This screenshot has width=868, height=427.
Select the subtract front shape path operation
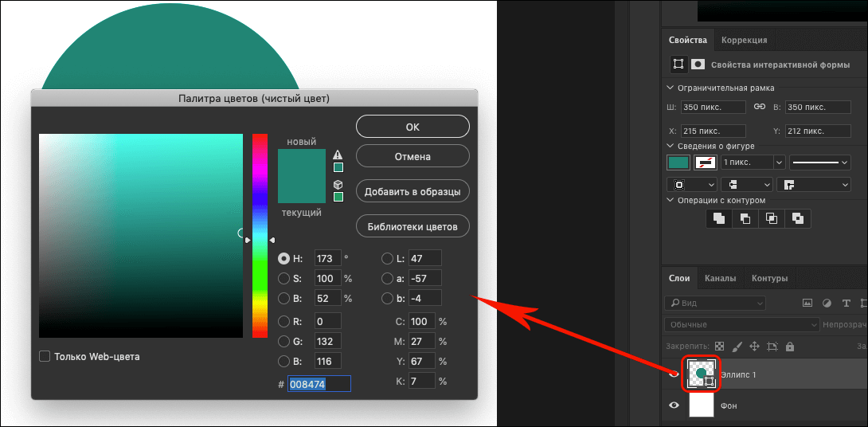pyautogui.click(x=745, y=218)
